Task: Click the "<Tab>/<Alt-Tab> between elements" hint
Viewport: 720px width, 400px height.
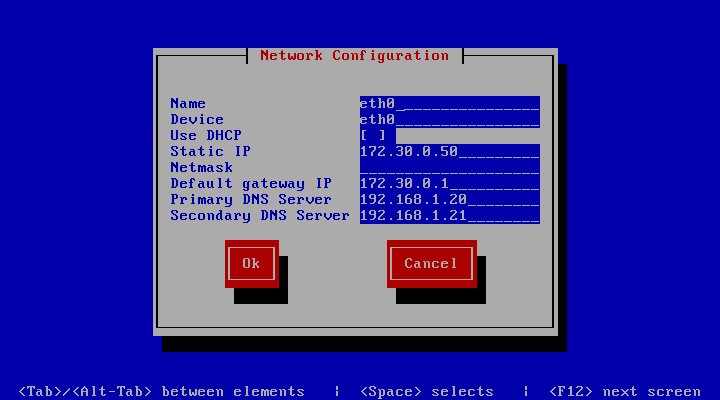Action: pos(162,392)
